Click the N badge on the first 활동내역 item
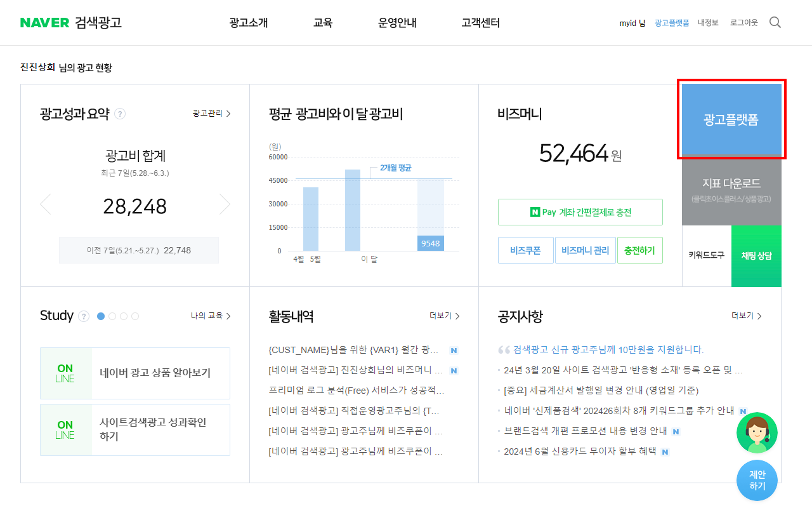Screen dimensions: 812x508 (453, 350)
